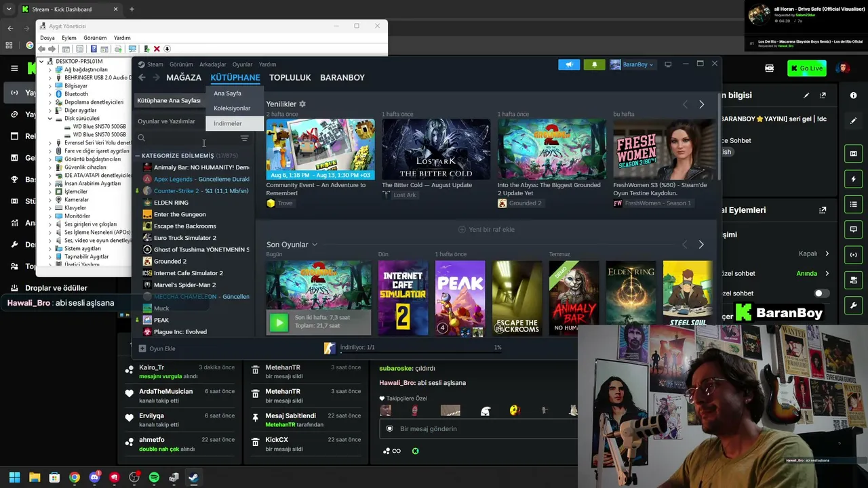868x488 pixels.
Task: Open the Son Oyunlar shelf dropdown
Action: tap(314, 245)
